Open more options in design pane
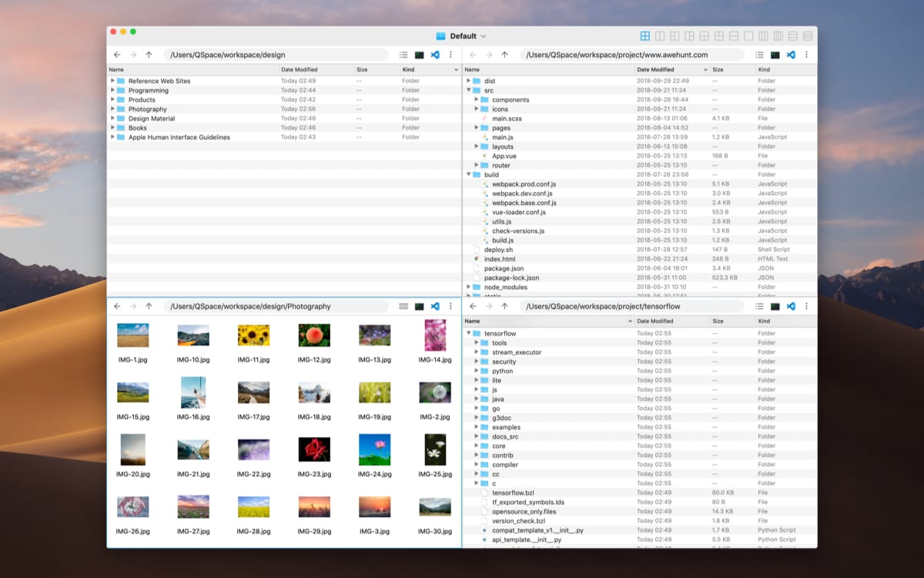The image size is (924, 578). tap(450, 55)
